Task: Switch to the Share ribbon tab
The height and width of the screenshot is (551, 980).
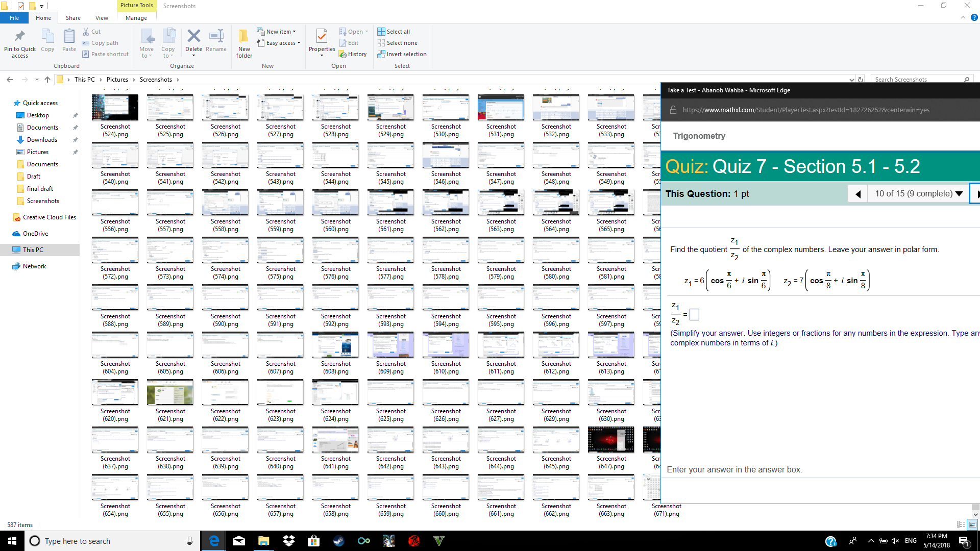Action: [73, 18]
